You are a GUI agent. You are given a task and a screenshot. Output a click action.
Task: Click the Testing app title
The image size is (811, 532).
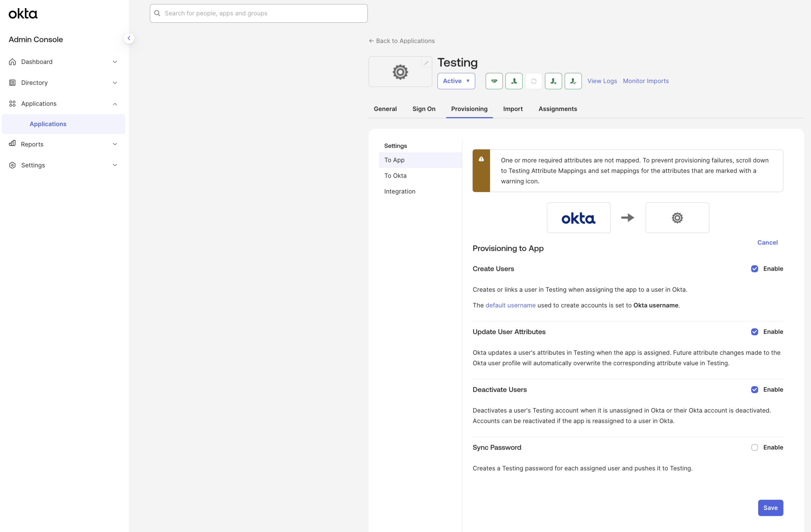click(457, 63)
